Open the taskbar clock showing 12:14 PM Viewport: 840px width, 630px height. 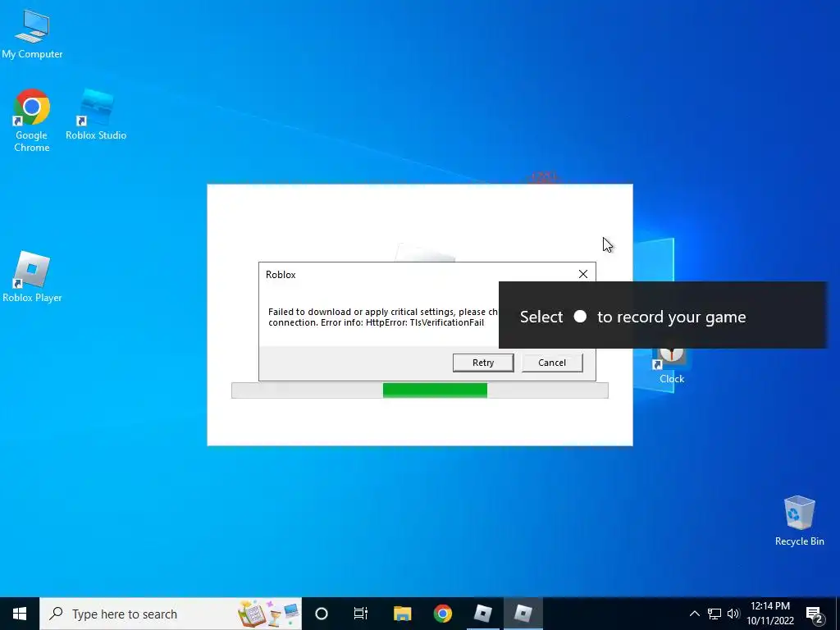pos(770,614)
